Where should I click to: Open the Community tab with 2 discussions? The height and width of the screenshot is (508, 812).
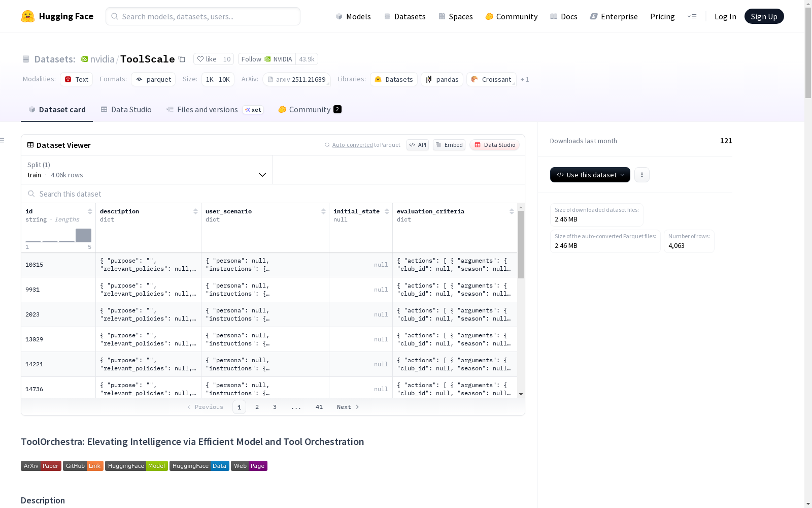(310, 110)
